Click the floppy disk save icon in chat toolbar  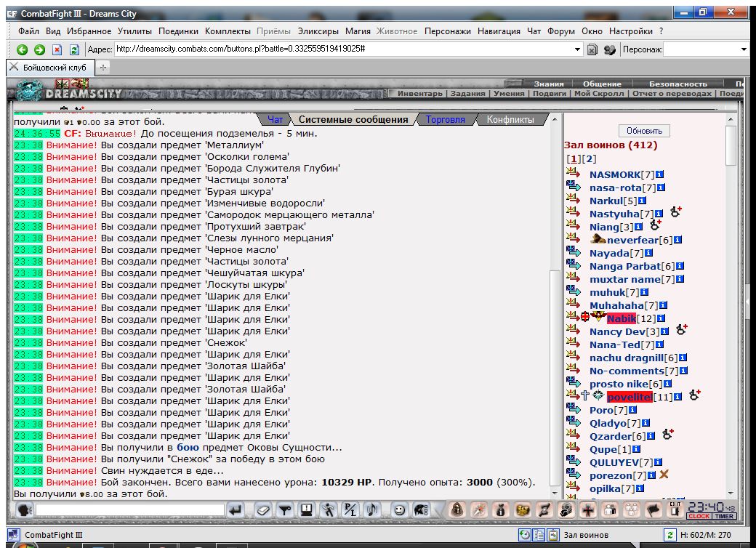point(306,510)
